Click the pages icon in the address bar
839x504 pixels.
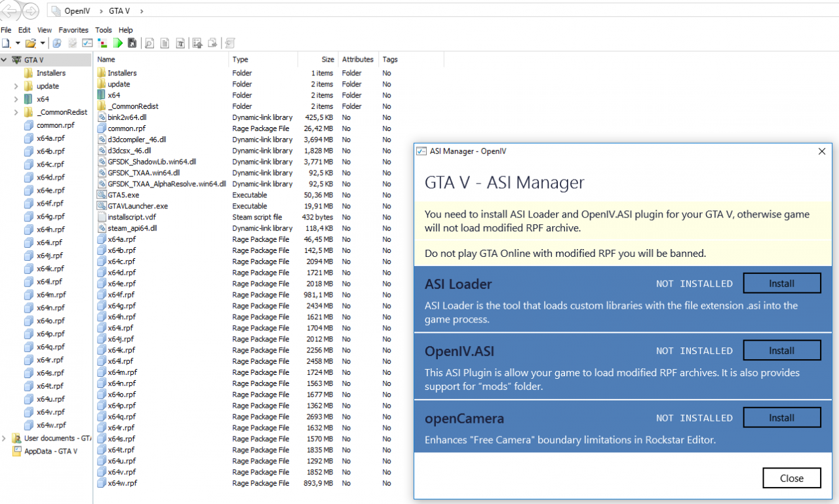click(56, 11)
